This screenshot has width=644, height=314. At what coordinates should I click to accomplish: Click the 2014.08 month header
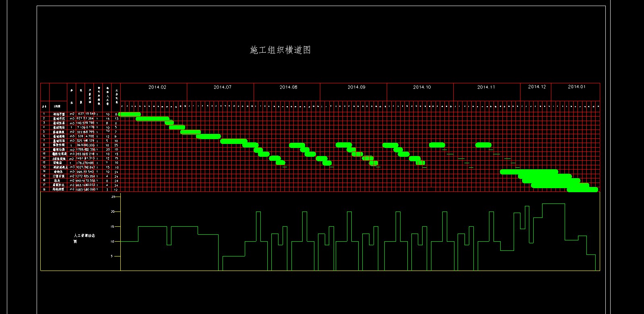[289, 87]
